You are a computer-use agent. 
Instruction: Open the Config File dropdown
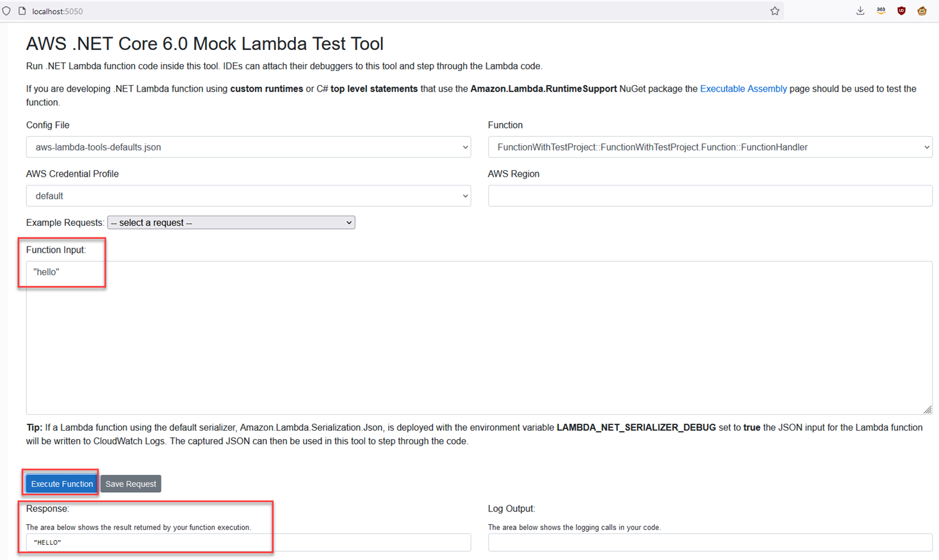click(249, 147)
